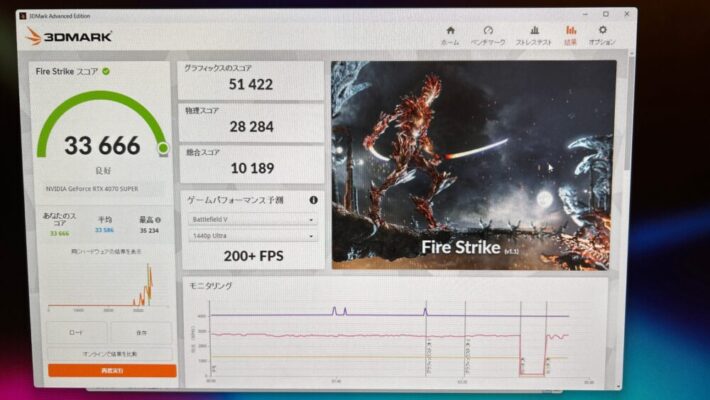Select the 結果 (Results) tab

571,36
